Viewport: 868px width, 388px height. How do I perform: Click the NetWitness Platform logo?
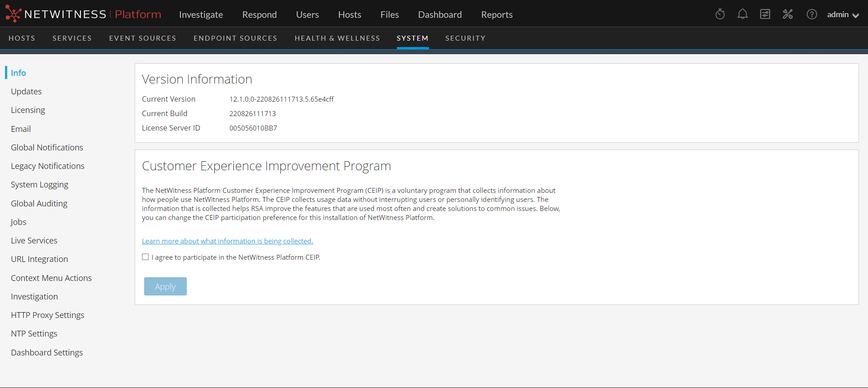click(x=83, y=14)
